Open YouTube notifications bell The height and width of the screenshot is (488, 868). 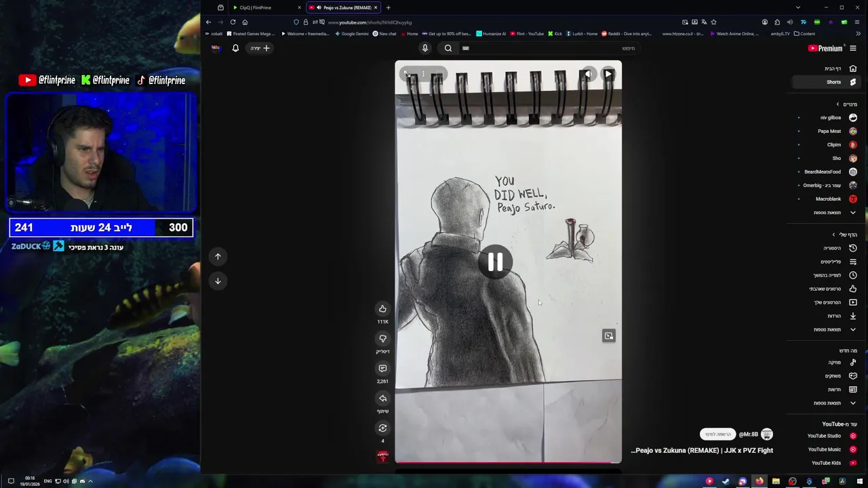235,48
